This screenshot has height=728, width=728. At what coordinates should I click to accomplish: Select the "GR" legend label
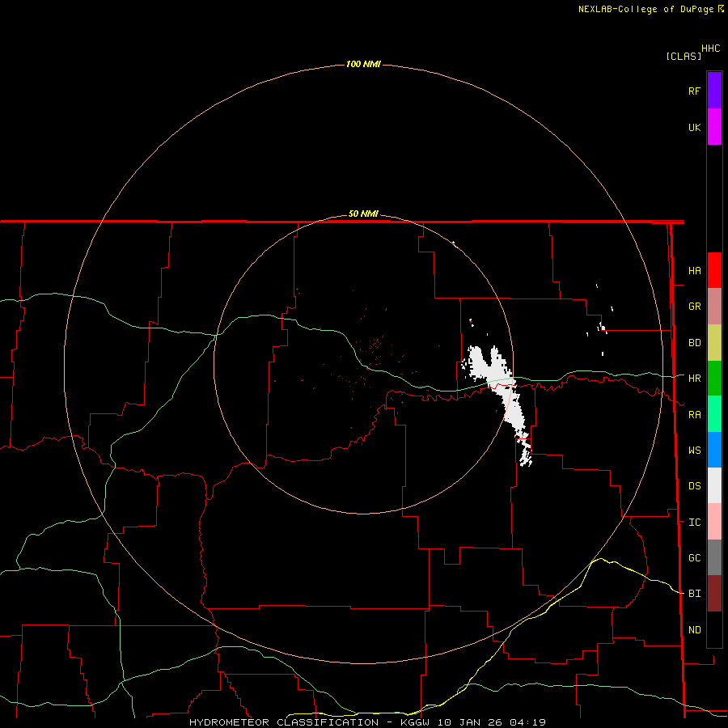[694, 307]
